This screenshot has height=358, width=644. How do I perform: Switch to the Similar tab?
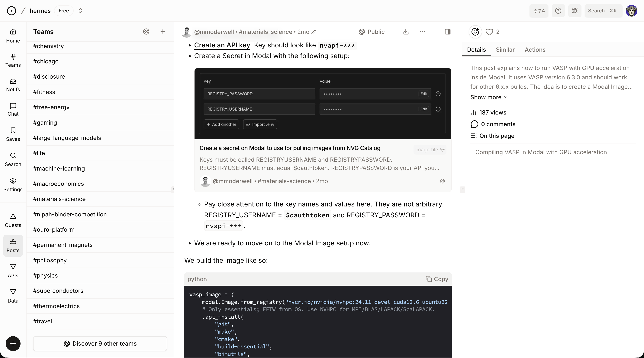[x=505, y=50]
